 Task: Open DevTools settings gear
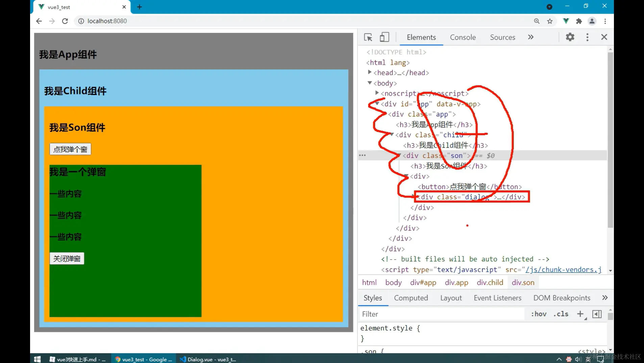point(570,37)
